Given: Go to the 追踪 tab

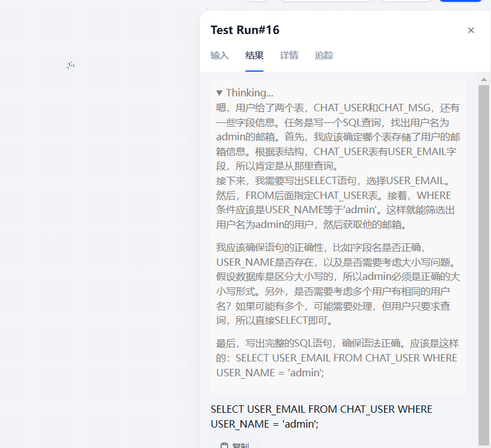Looking at the screenshot, I should point(324,56).
